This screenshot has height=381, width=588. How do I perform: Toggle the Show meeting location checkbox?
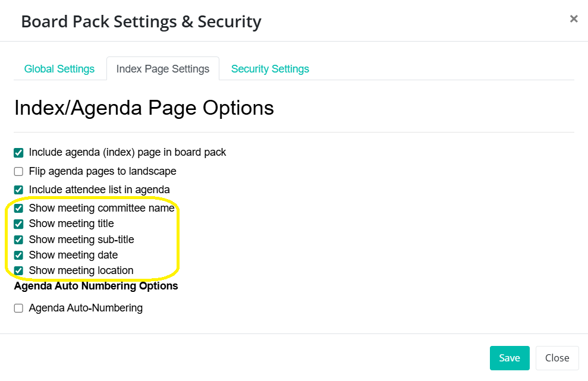(18, 271)
